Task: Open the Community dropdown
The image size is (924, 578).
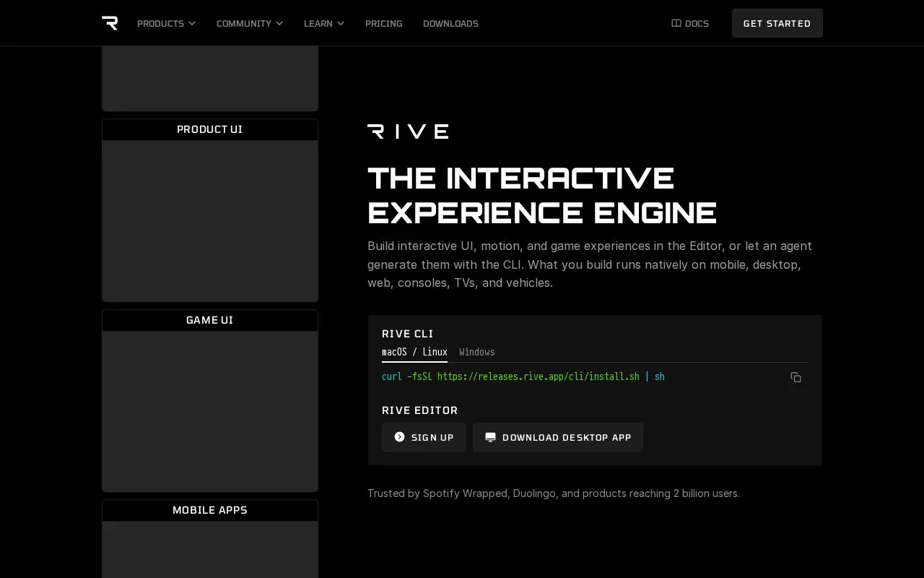Action: (x=250, y=23)
